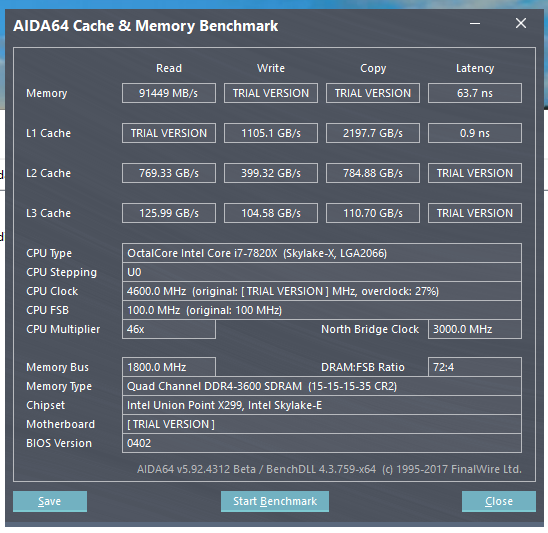
Task: Select the Memory Read 91449 MB/s field
Action: (x=169, y=93)
